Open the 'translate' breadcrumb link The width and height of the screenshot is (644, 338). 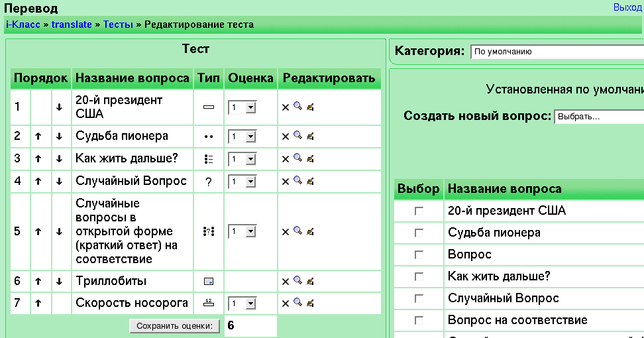72,25
